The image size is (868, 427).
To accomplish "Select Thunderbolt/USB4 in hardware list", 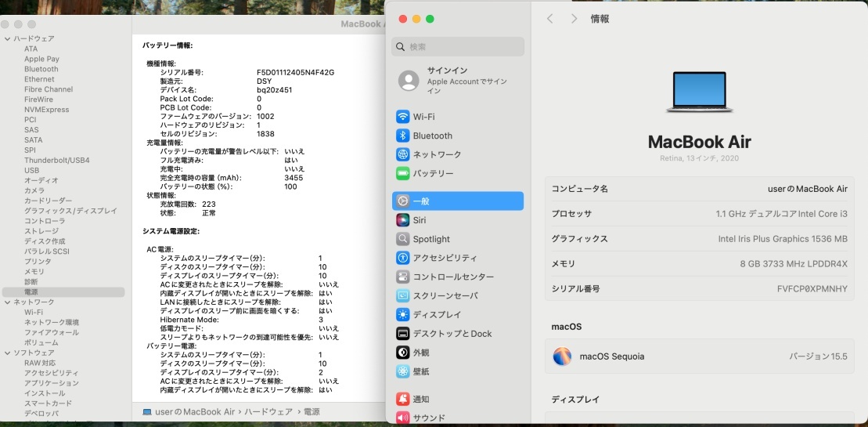I will pyautogui.click(x=56, y=160).
